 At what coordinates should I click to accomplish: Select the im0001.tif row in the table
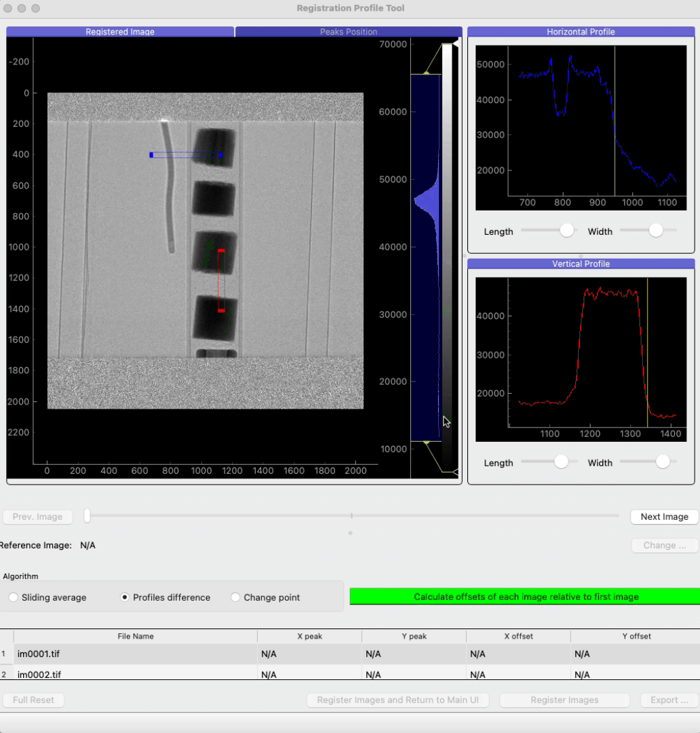(136, 654)
